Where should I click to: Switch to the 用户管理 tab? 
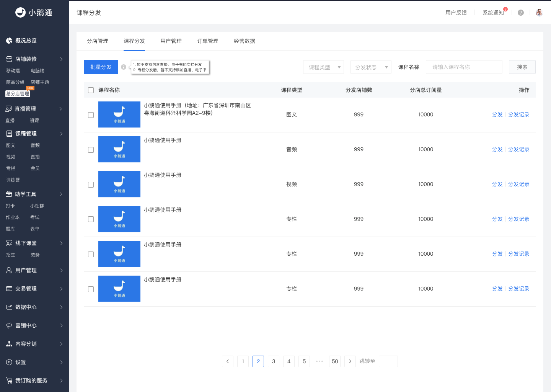[171, 41]
